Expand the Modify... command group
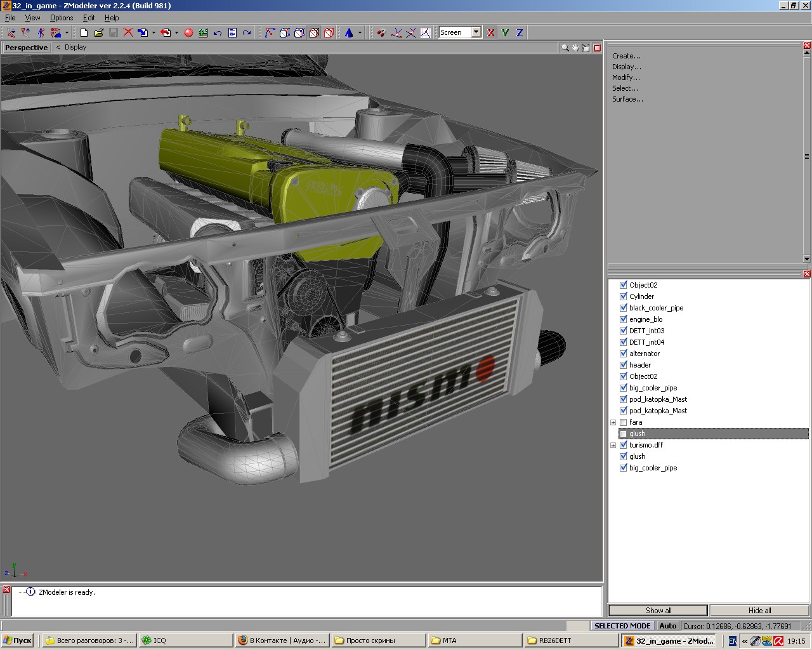The height and width of the screenshot is (650, 812). click(x=625, y=77)
